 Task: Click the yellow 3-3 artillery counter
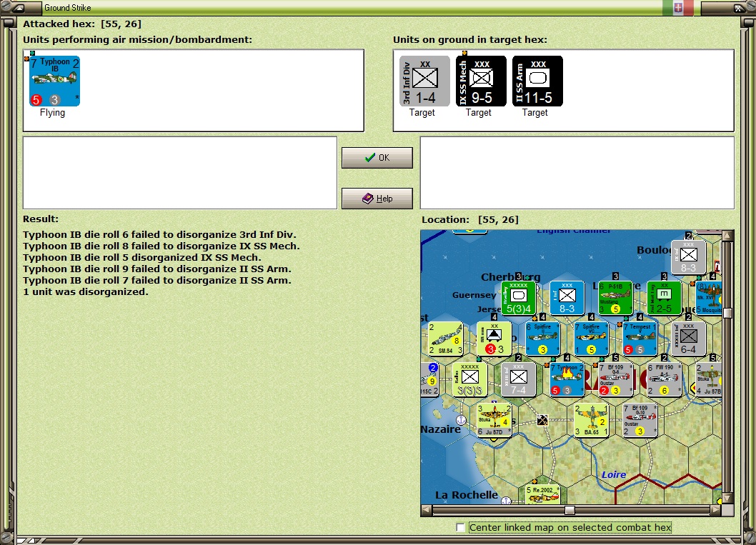[x=494, y=339]
